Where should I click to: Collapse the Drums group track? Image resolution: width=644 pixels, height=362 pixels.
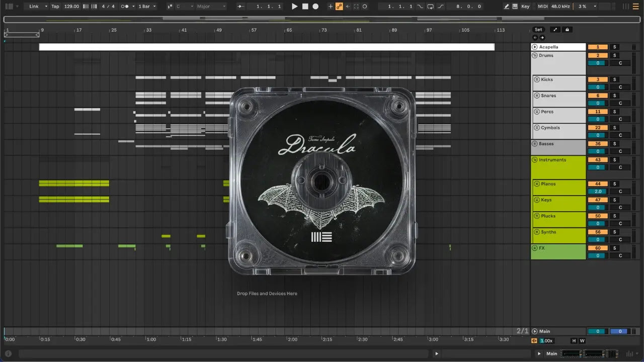point(535,55)
